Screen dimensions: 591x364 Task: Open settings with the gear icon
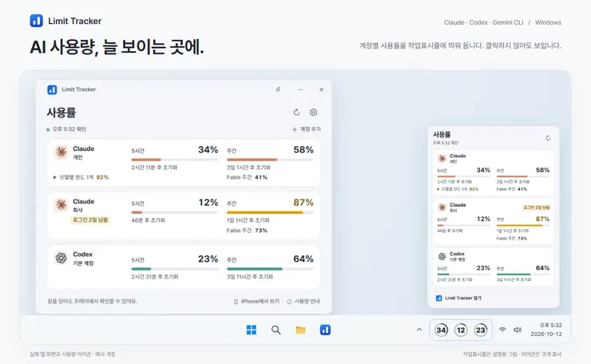(313, 113)
